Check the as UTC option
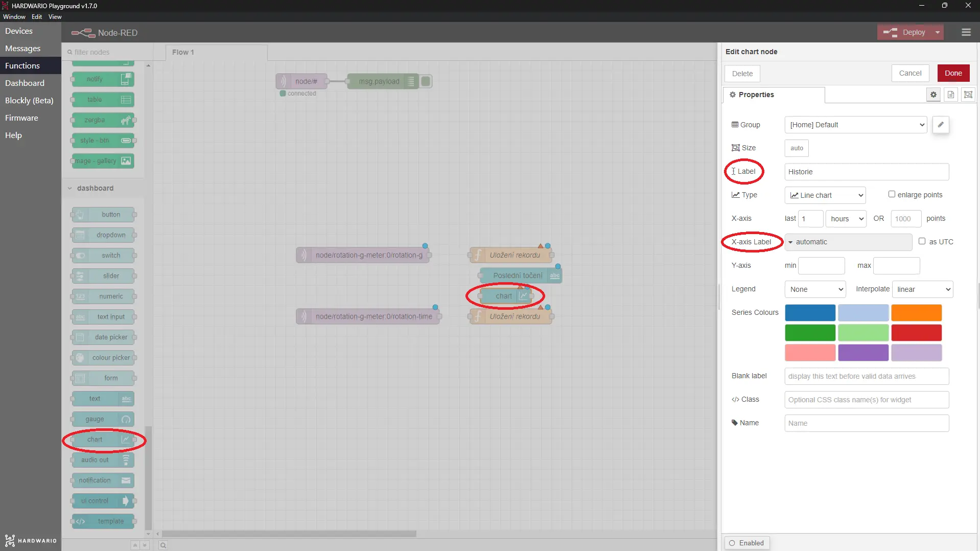This screenshot has height=551, width=980. coord(922,241)
